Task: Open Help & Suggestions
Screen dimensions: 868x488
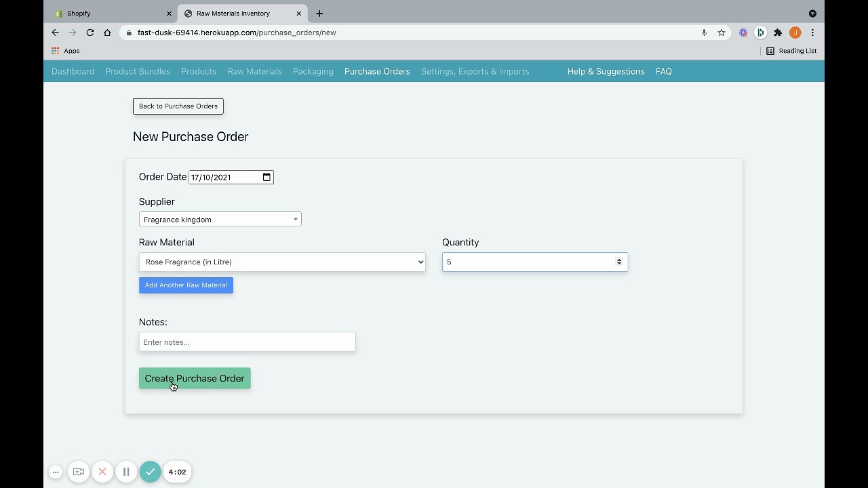Action: (606, 71)
